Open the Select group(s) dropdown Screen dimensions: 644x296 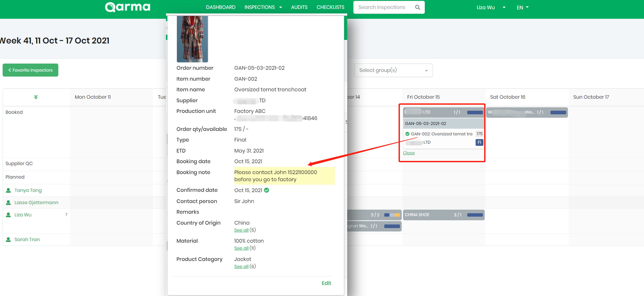(393, 70)
